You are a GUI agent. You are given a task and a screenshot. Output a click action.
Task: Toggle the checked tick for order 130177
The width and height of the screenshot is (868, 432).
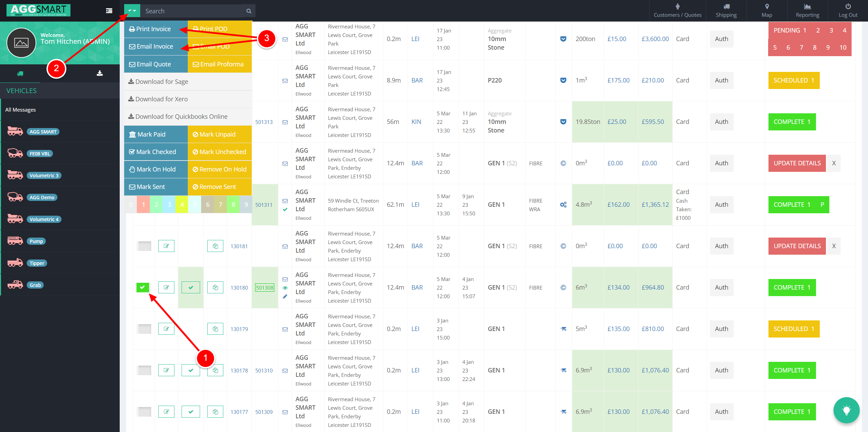[x=191, y=411]
